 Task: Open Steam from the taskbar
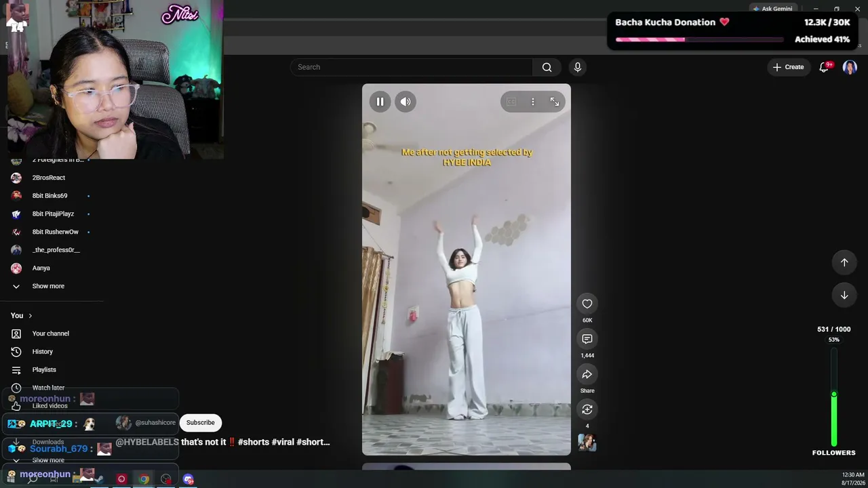98,479
